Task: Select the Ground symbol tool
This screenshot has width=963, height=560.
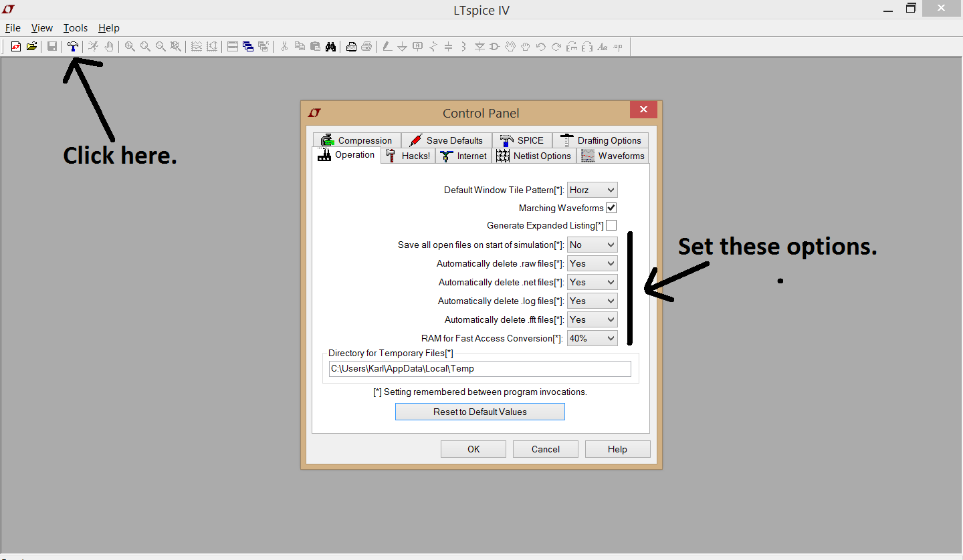Action: click(402, 46)
